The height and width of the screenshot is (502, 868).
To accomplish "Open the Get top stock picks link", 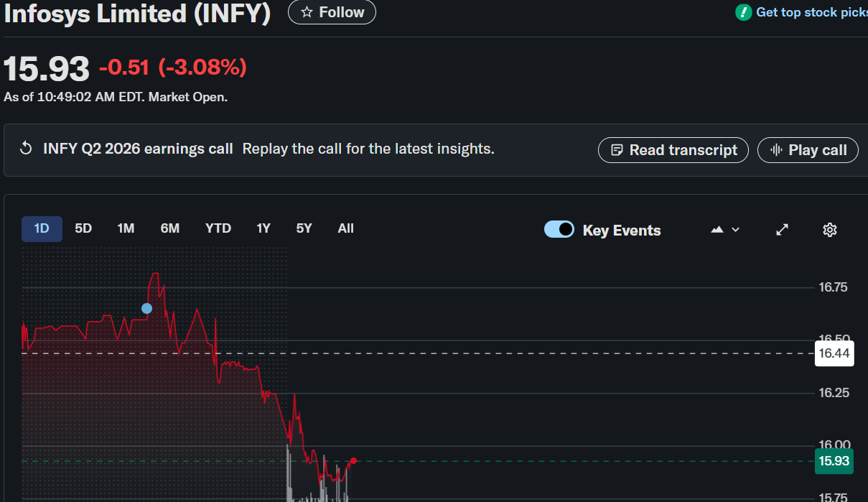I will point(811,12).
